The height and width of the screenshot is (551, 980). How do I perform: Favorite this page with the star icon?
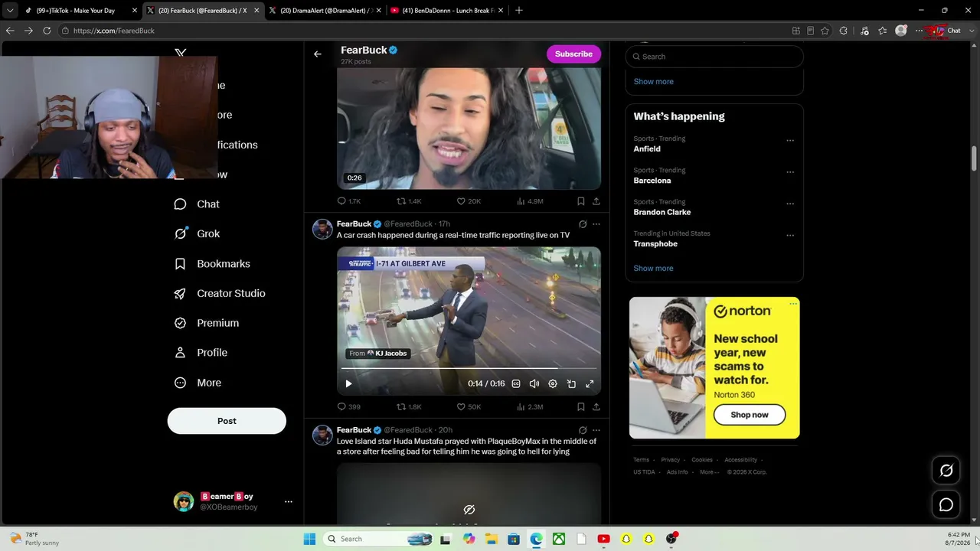pyautogui.click(x=825, y=31)
